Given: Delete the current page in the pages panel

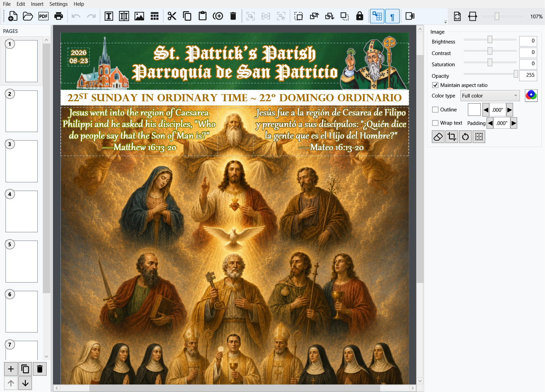Looking at the screenshot, I should click(40, 369).
